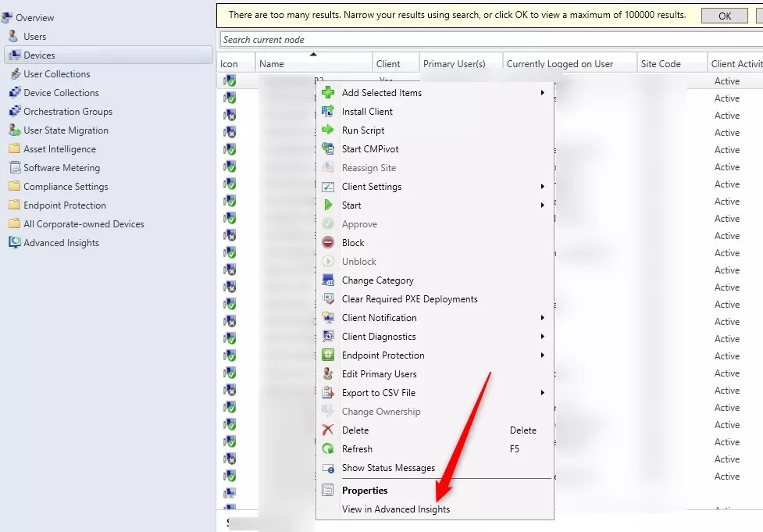The image size is (763, 532).
Task: Click the Asset Intelligence folder icon
Action: coord(15,149)
